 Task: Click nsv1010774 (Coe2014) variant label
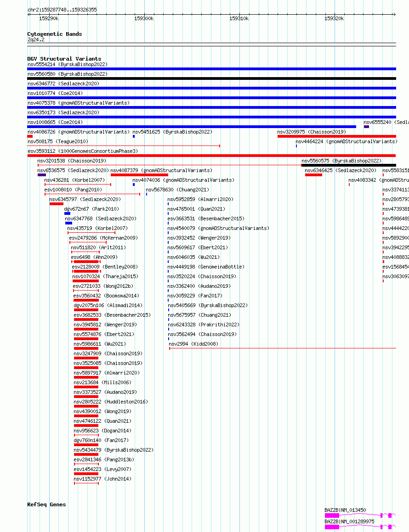(x=55, y=93)
